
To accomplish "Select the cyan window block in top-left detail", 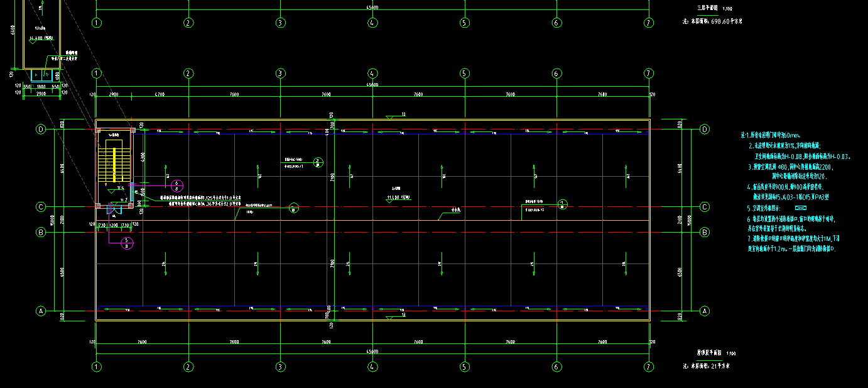I will 41,75.
